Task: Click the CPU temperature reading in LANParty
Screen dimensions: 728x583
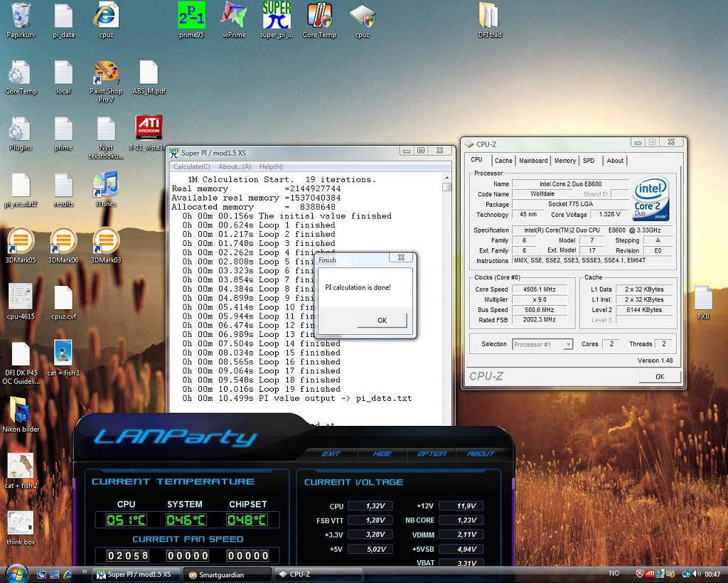Action: [127, 520]
